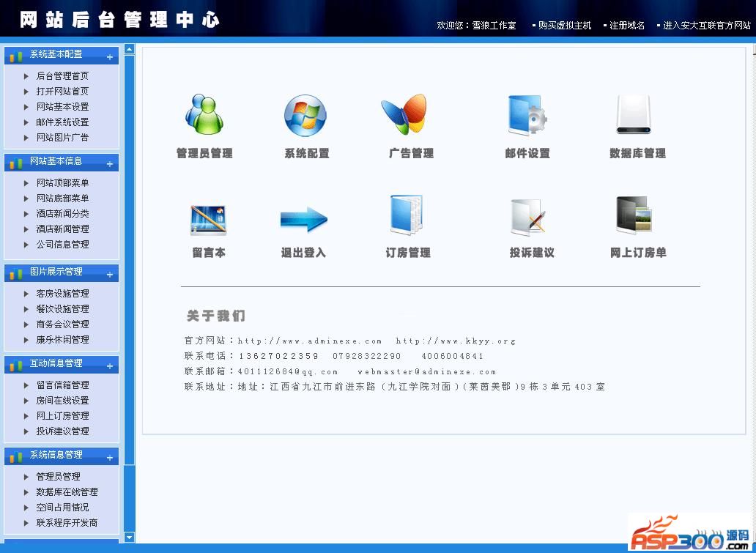Toggle the 系统信息管理 plus expander
Image resolution: width=756 pixels, height=553 pixels.
pos(110,458)
